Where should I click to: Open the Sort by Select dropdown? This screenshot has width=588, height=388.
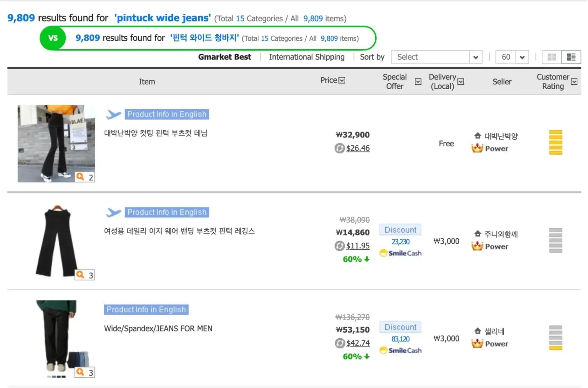[436, 57]
